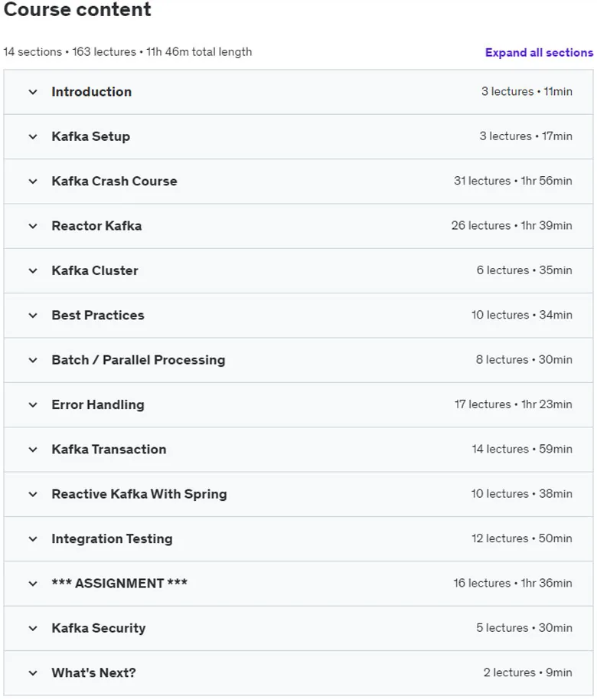Open the Kafka Security section title
Viewport: 597px width, 700px height.
click(99, 628)
